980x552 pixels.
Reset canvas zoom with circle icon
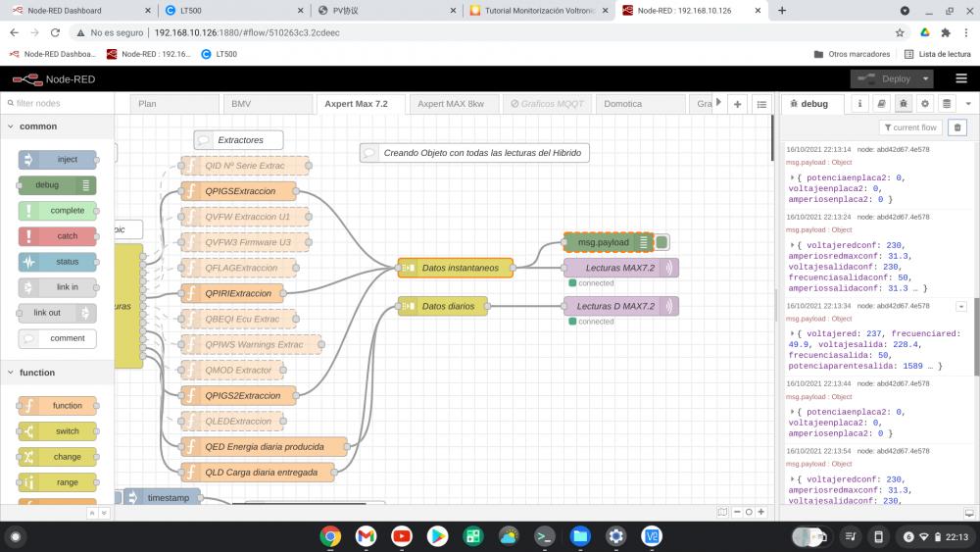coord(749,512)
